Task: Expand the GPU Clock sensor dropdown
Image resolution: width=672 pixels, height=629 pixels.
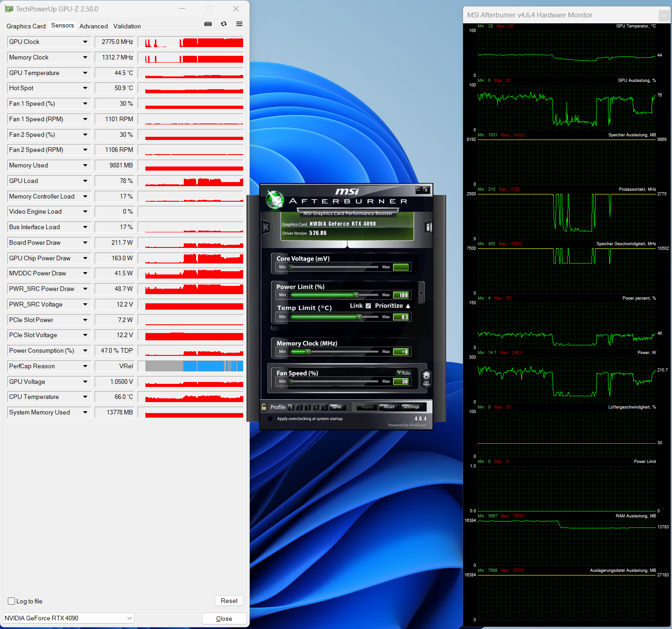Action: click(85, 42)
